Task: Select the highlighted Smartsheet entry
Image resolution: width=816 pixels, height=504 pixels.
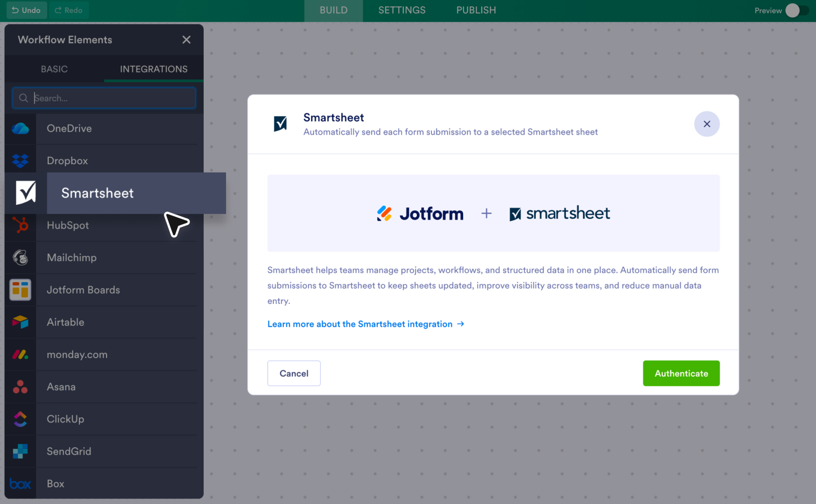Action: pos(115,193)
